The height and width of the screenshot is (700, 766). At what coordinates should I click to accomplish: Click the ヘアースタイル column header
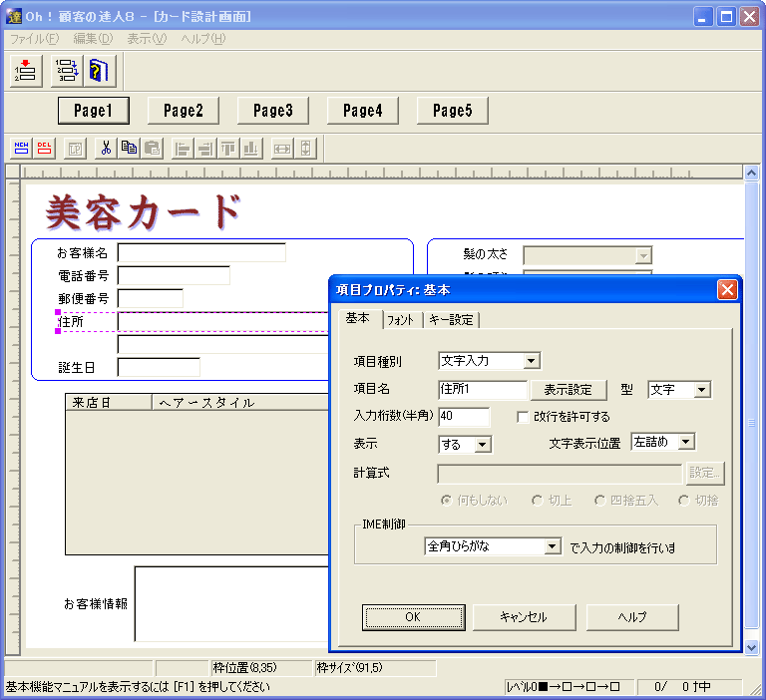pos(240,402)
